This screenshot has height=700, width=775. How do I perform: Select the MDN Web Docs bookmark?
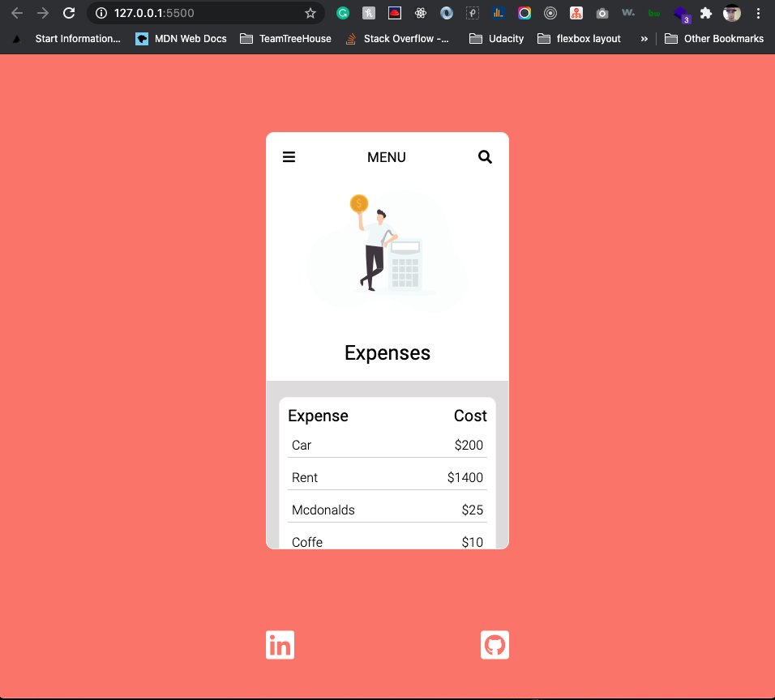180,38
